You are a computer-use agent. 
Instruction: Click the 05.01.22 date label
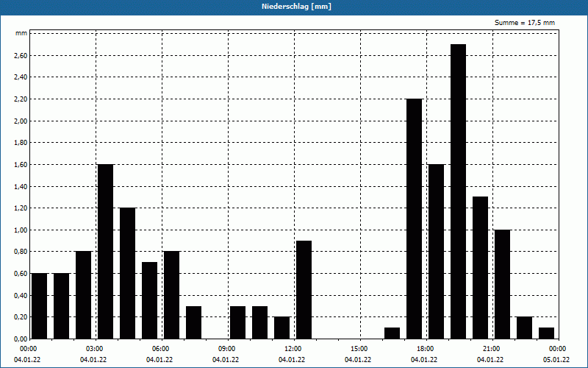coord(556,360)
